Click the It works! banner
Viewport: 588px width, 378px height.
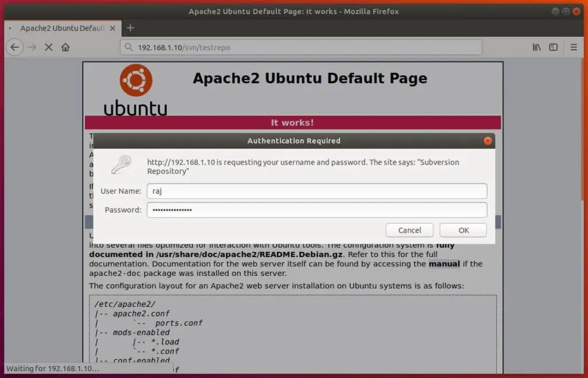coord(292,123)
